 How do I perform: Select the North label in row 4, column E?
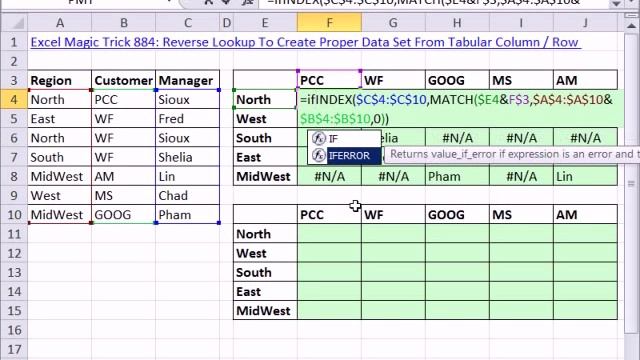pos(265,100)
